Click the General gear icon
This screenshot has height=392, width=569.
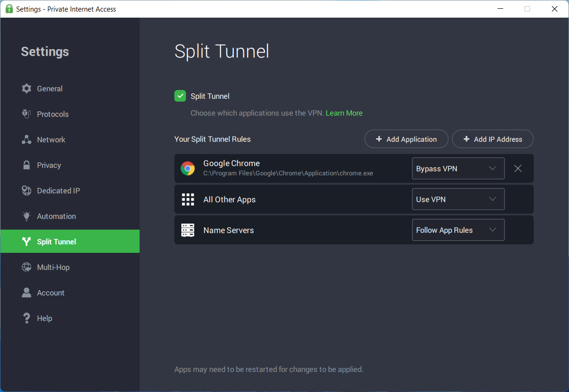tap(27, 89)
